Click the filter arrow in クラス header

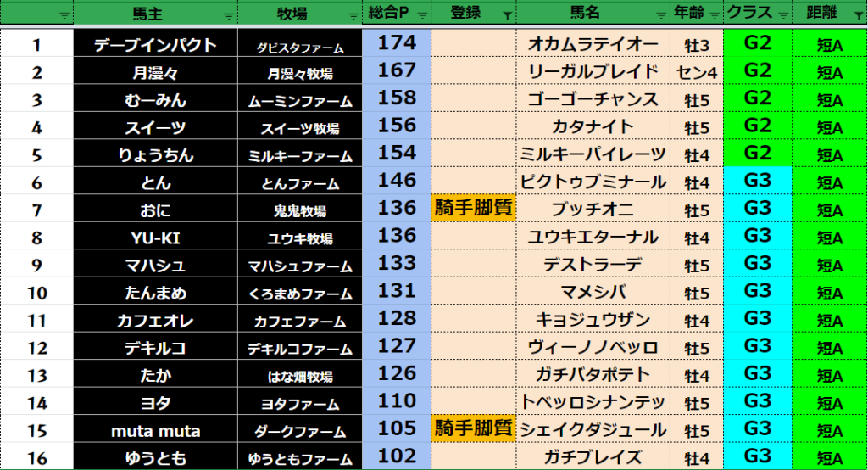tap(782, 14)
